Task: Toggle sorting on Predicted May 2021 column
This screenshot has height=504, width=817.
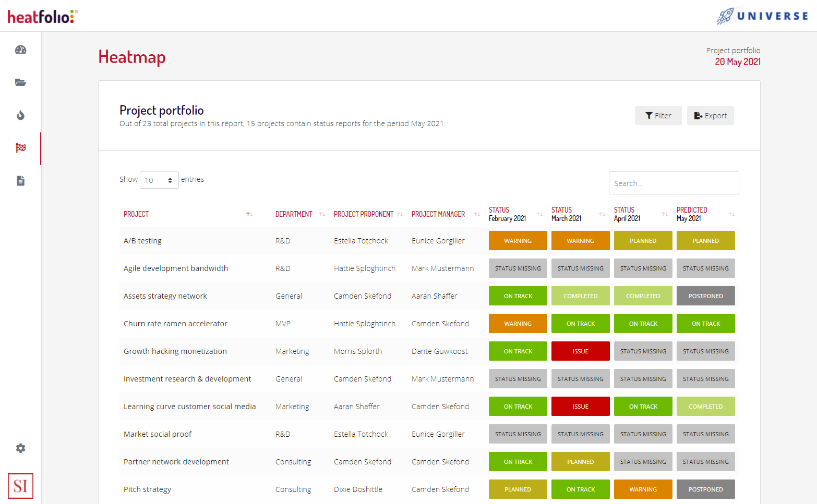Action: [x=732, y=214]
